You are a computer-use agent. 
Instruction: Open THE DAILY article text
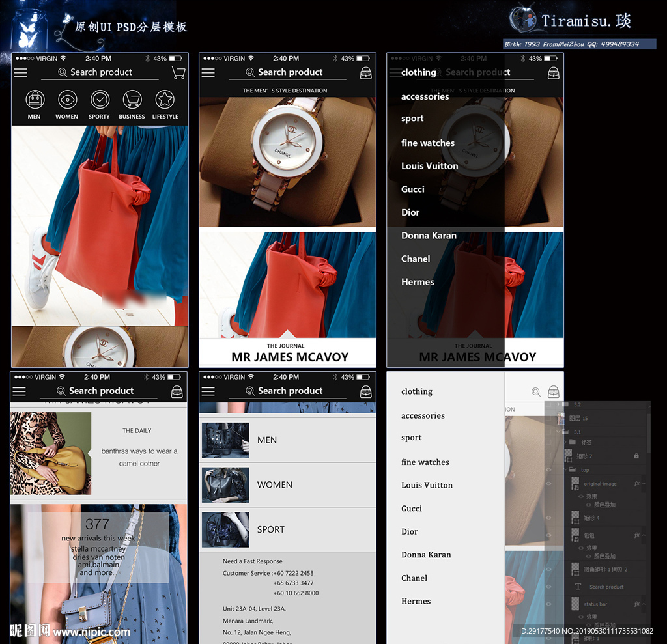pos(139,447)
